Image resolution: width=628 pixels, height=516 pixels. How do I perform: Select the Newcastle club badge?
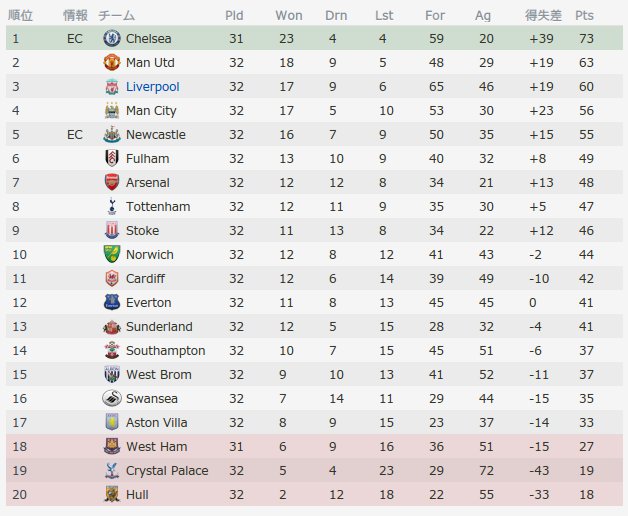112,135
